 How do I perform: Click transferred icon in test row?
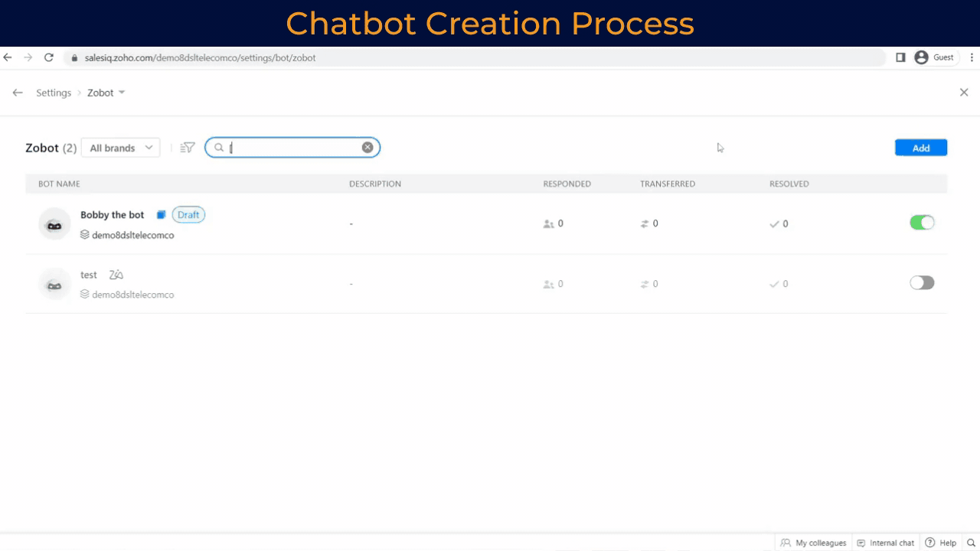point(645,284)
